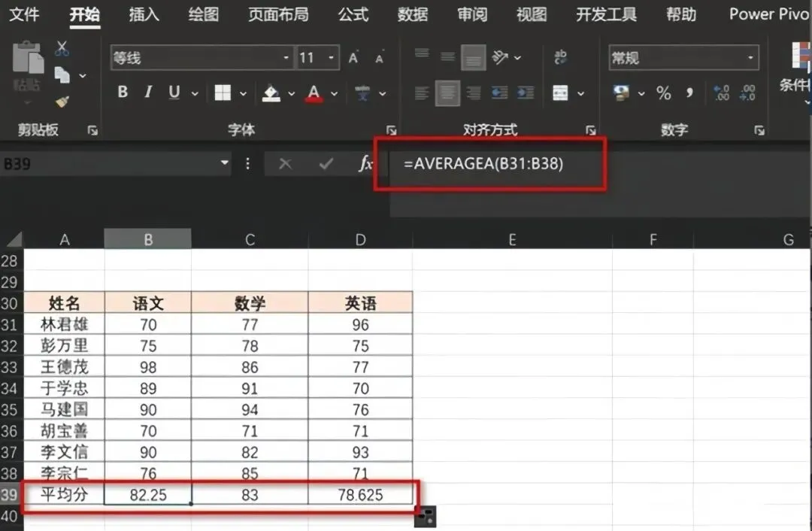Align text to top
This screenshot has width=812, height=531.
pyautogui.click(x=422, y=55)
